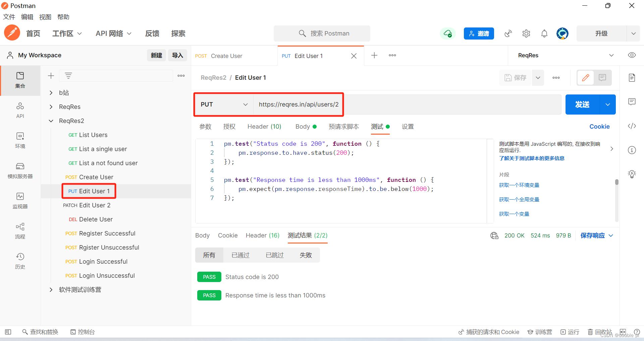This screenshot has height=341, width=644.
Task: Open the ReqRes environment selector dropdown
Action: tap(566, 55)
